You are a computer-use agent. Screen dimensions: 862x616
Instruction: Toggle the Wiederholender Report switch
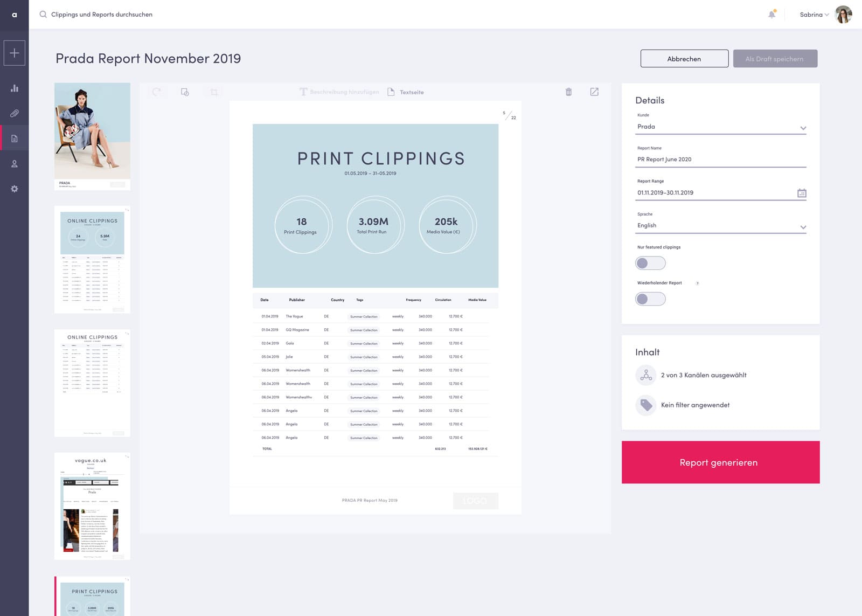coord(650,299)
